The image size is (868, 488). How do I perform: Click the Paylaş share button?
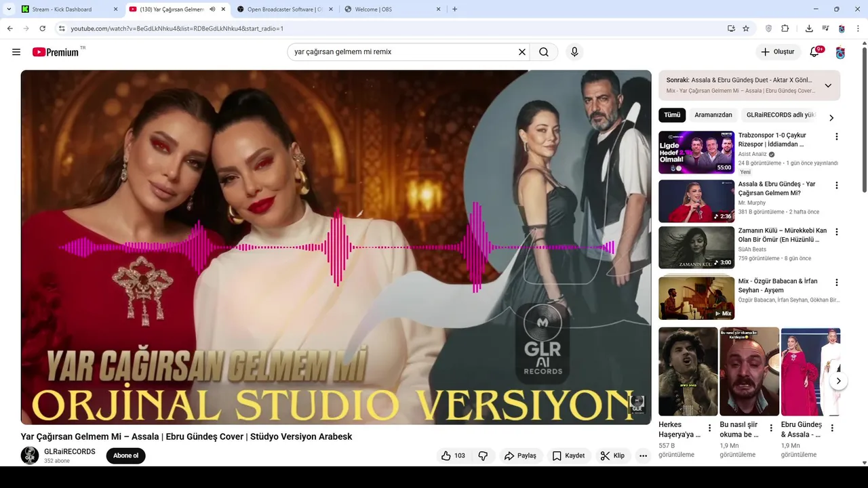[x=520, y=455]
